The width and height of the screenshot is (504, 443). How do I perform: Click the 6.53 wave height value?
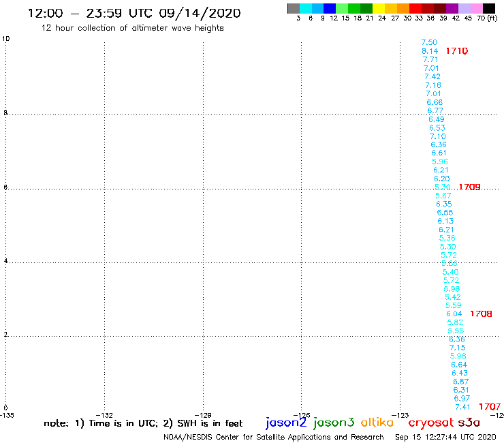click(x=437, y=127)
